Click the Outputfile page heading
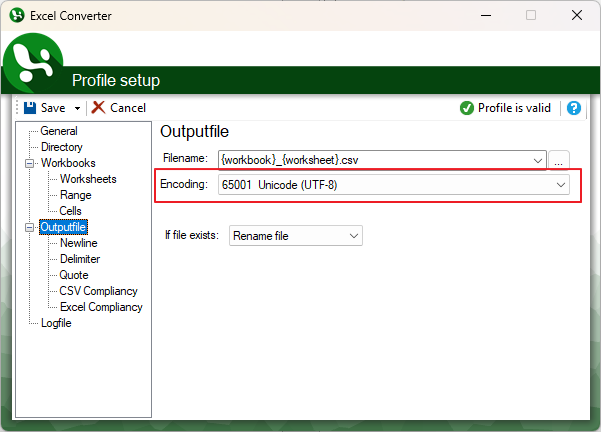 tap(194, 131)
